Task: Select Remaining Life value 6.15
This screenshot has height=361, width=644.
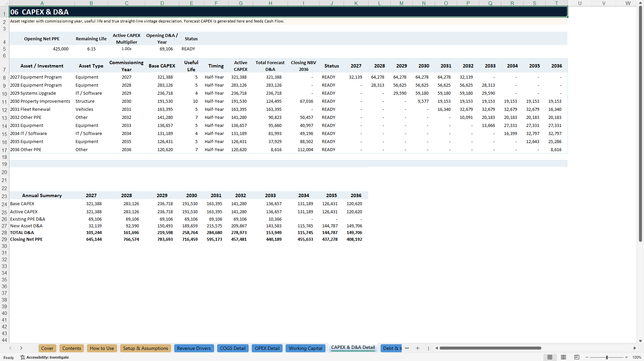Action: (91, 49)
